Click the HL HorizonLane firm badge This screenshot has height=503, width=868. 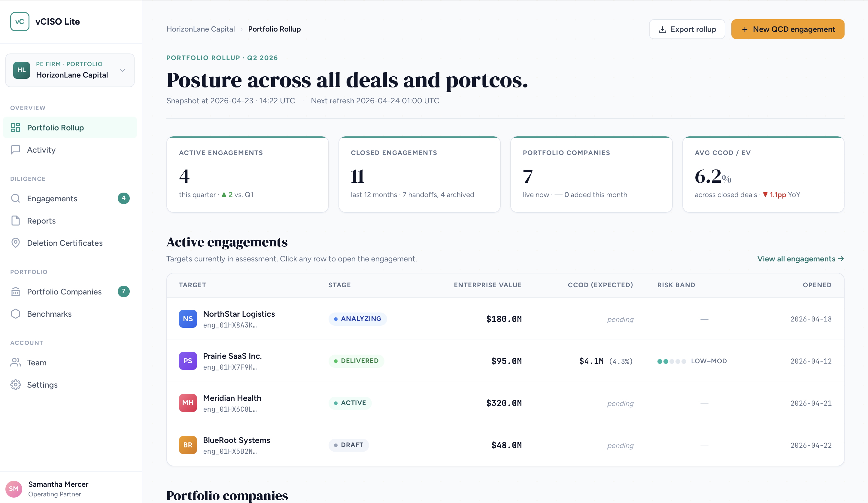(x=21, y=70)
